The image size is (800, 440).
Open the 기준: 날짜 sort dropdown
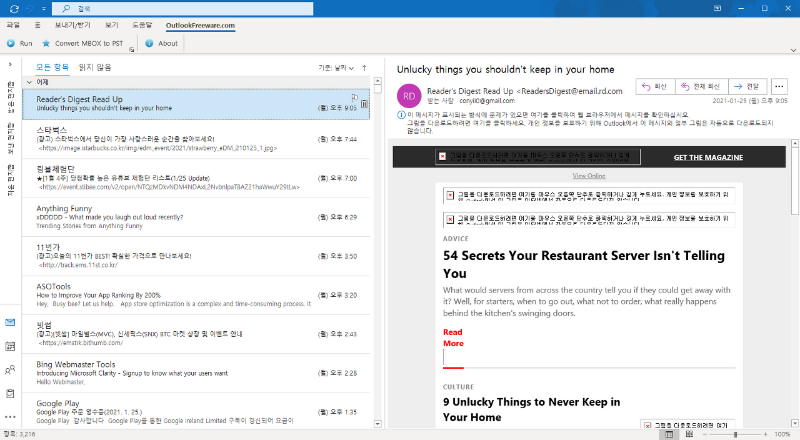click(x=336, y=68)
